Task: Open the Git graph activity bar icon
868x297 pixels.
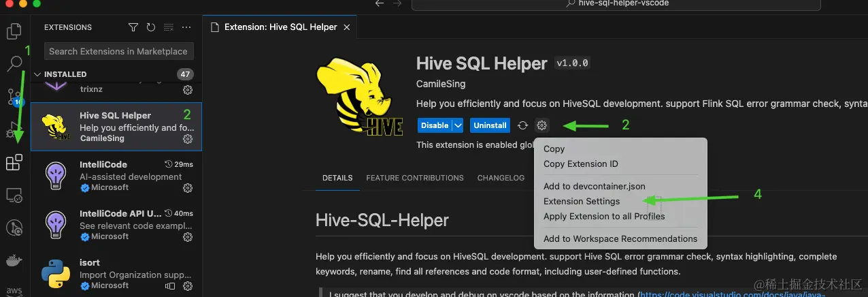Action: pyautogui.click(x=14, y=228)
